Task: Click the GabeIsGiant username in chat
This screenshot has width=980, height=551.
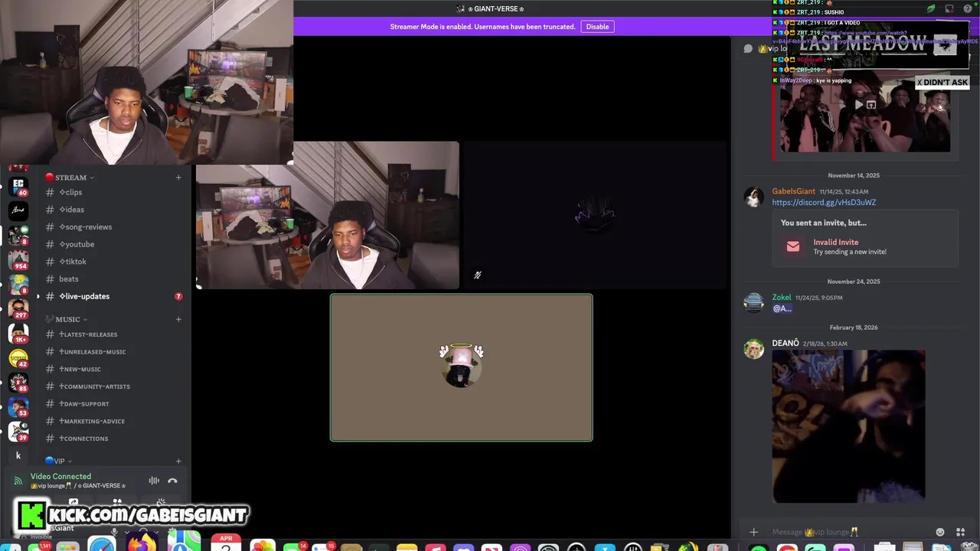Action: (x=793, y=191)
